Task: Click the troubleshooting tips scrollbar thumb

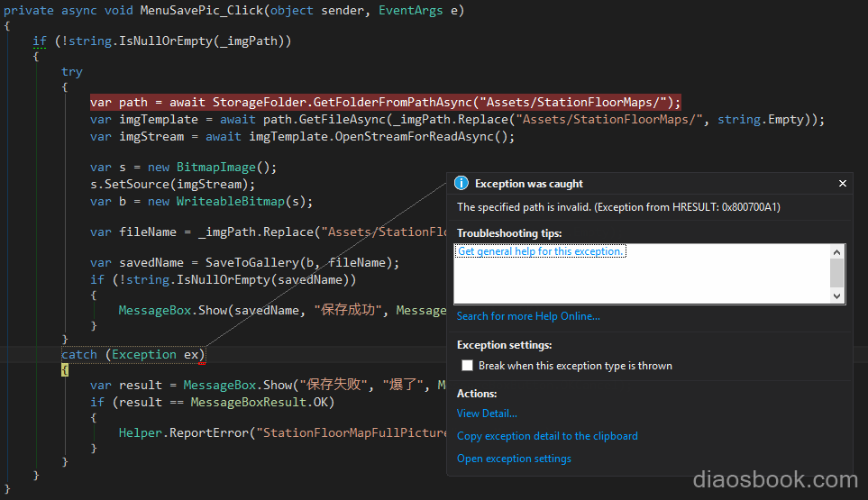Action: tap(836, 273)
